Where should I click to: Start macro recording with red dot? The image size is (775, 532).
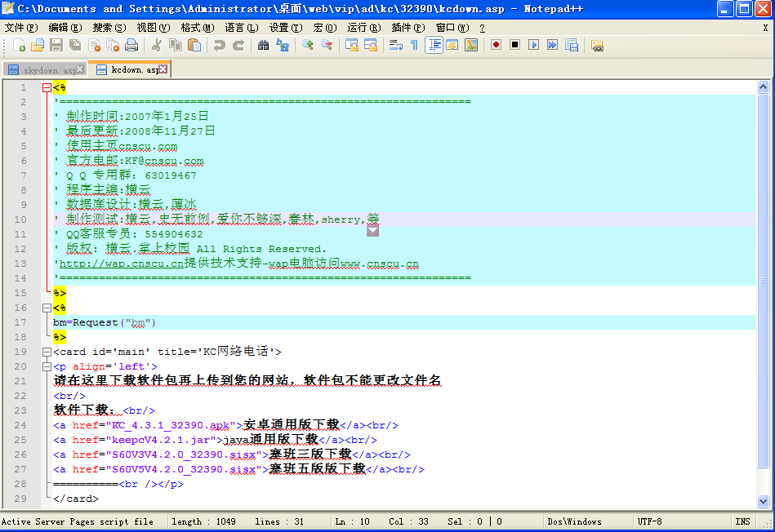[496, 45]
